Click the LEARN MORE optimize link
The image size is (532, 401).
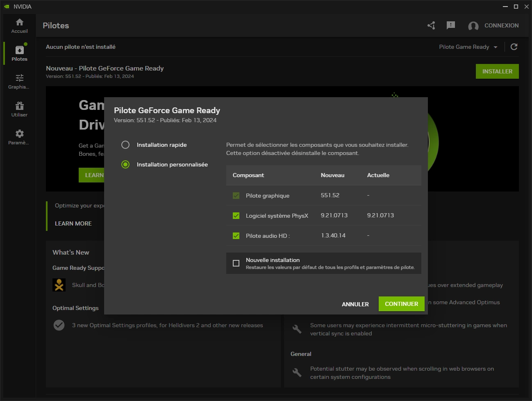coord(73,223)
